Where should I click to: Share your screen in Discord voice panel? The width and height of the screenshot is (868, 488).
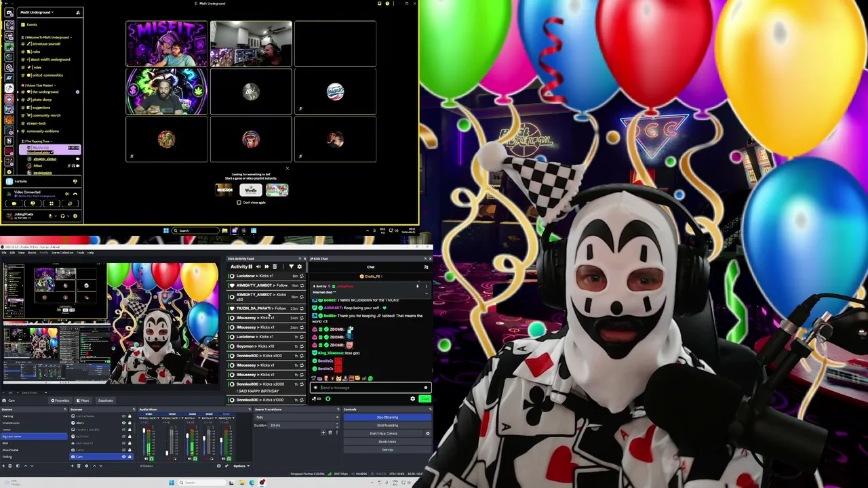33,203
